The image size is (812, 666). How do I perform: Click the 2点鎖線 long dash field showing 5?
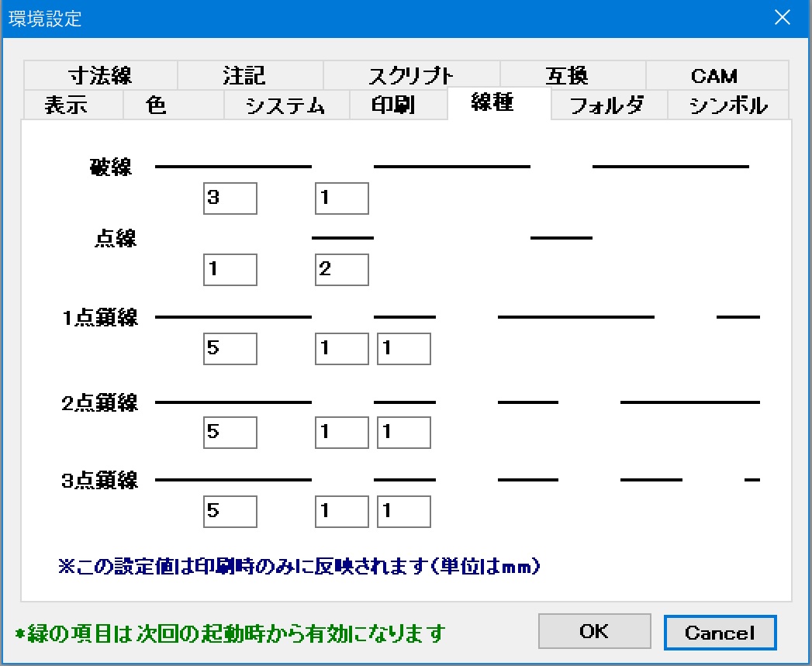pyautogui.click(x=230, y=433)
